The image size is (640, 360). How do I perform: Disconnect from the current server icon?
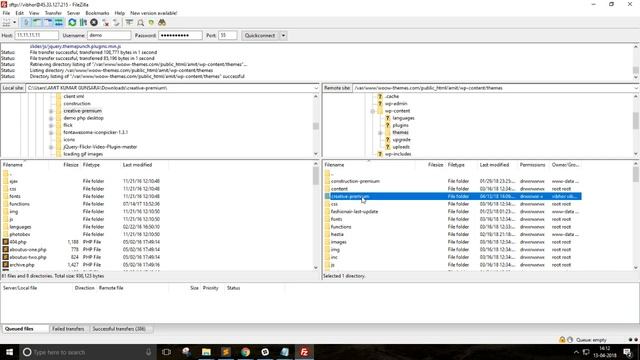click(106, 22)
